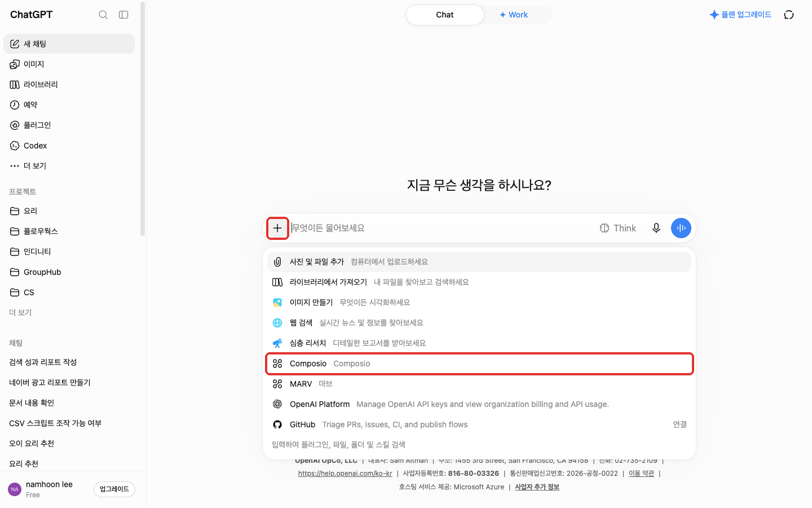Screen dimensions: 812x508
Task: Open 라이브러리 in the sidebar
Action: tap(69, 85)
